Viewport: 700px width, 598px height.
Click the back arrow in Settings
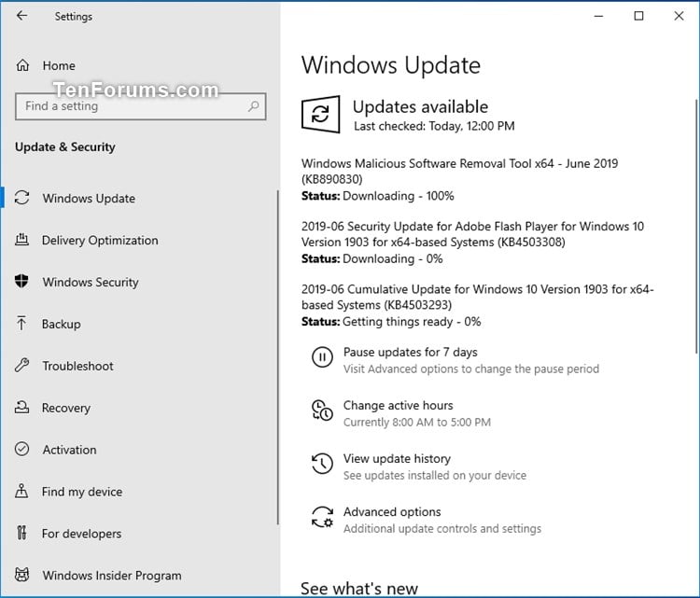click(x=21, y=16)
